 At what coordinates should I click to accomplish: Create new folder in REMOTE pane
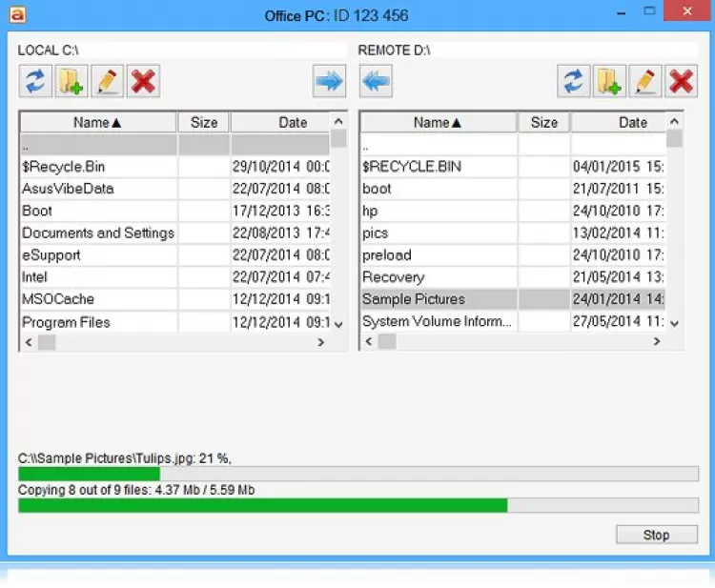pyautogui.click(x=609, y=81)
